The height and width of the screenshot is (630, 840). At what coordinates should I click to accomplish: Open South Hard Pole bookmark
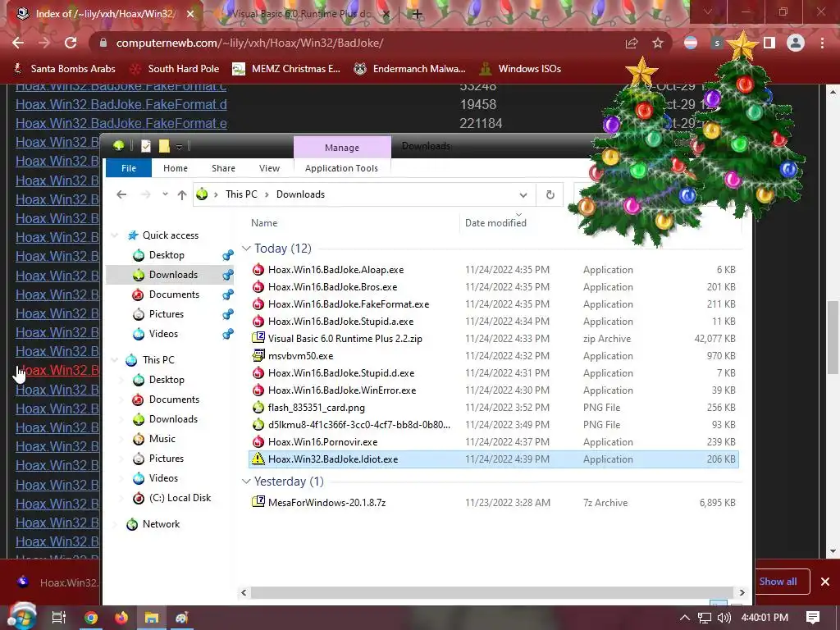175,69
